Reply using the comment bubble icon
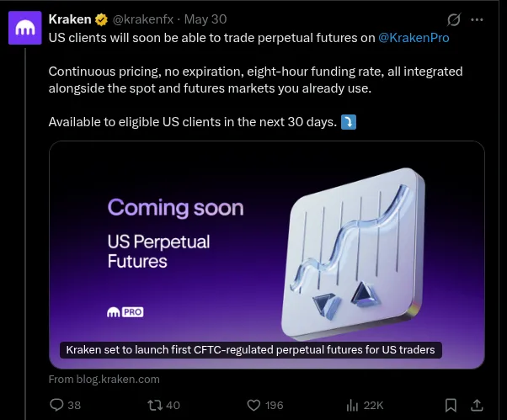 pos(56,405)
